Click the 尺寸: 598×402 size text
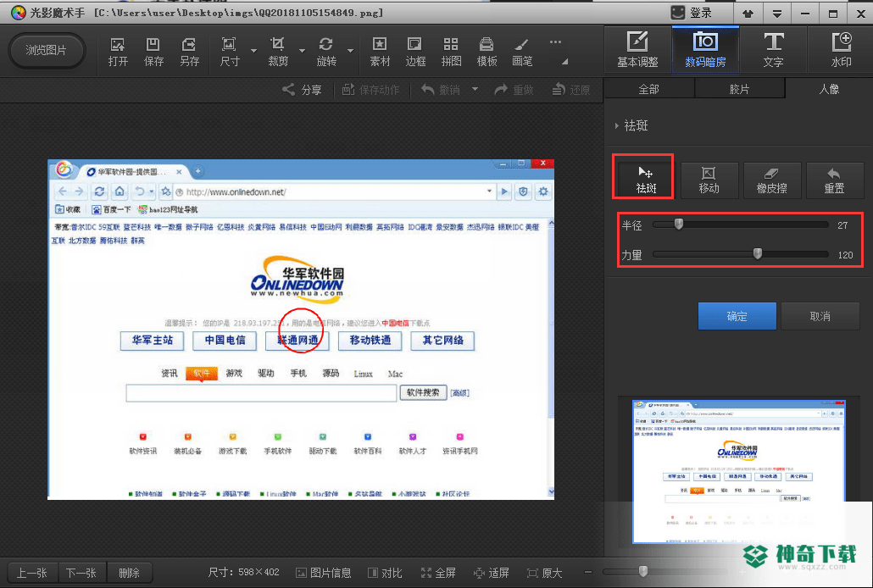The height and width of the screenshot is (588, 873). point(244,573)
